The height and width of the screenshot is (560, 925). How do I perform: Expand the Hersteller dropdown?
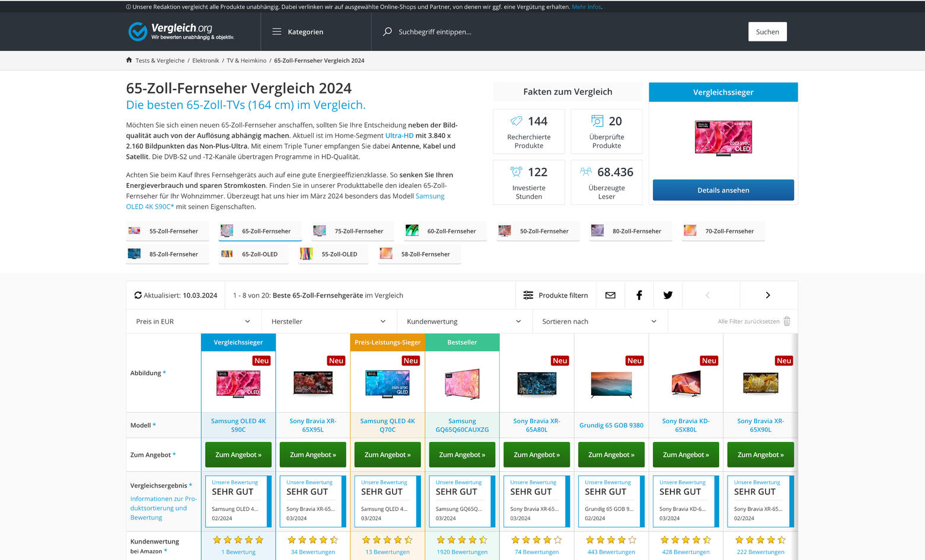click(x=328, y=321)
